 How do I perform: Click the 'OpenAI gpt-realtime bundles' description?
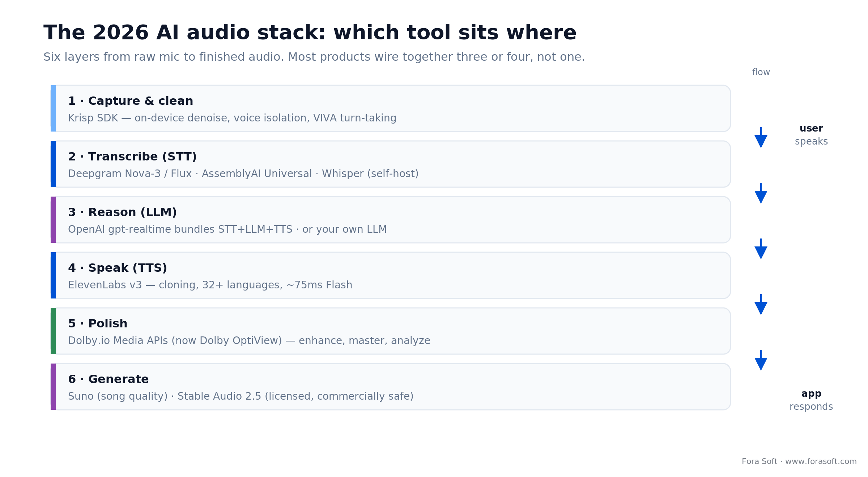tap(227, 229)
